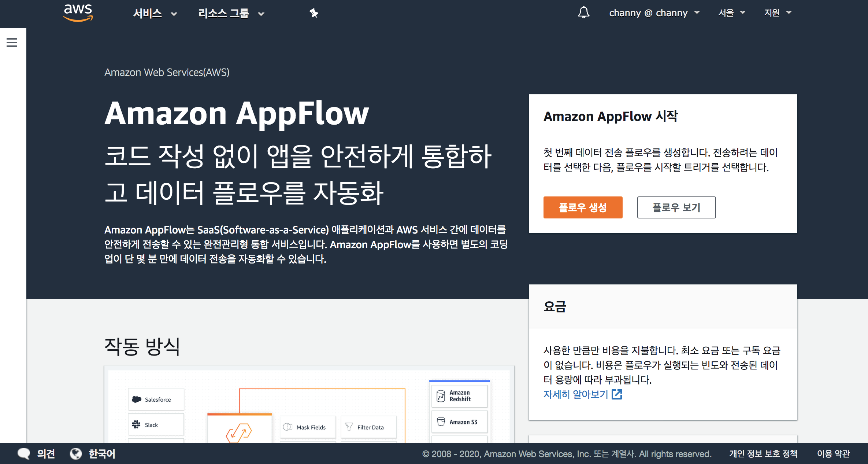Open the 지원 support menu
868x464 pixels.
[777, 13]
